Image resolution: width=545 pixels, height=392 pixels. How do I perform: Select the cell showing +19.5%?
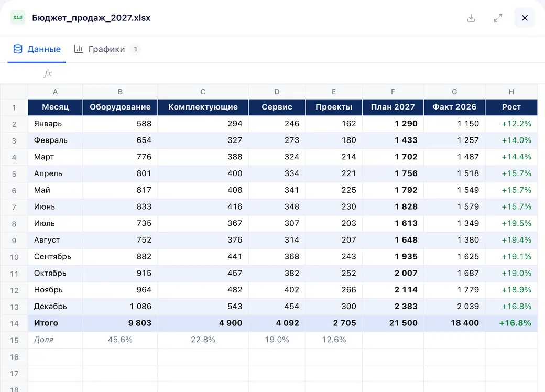511,223
